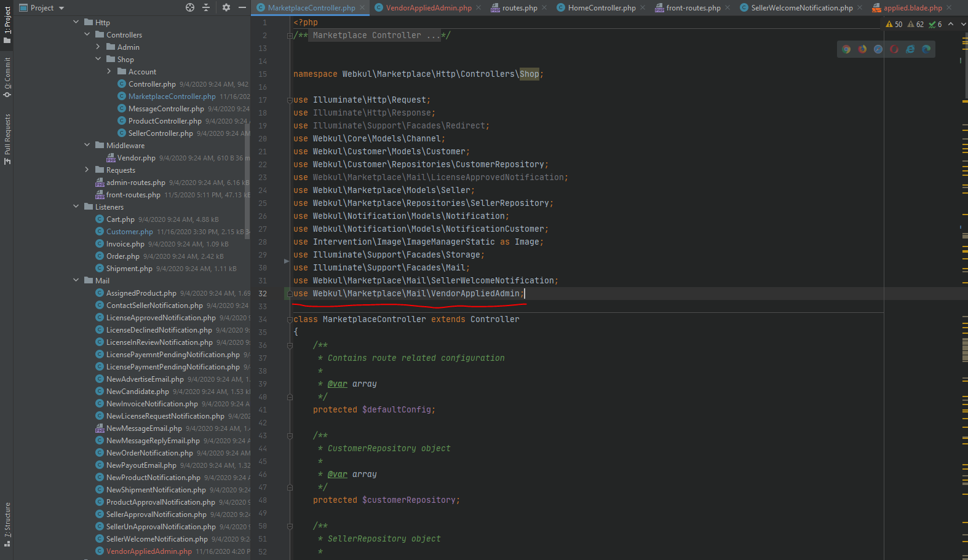Open page in Opera browser
This screenshot has width=968, height=560.
click(x=894, y=49)
